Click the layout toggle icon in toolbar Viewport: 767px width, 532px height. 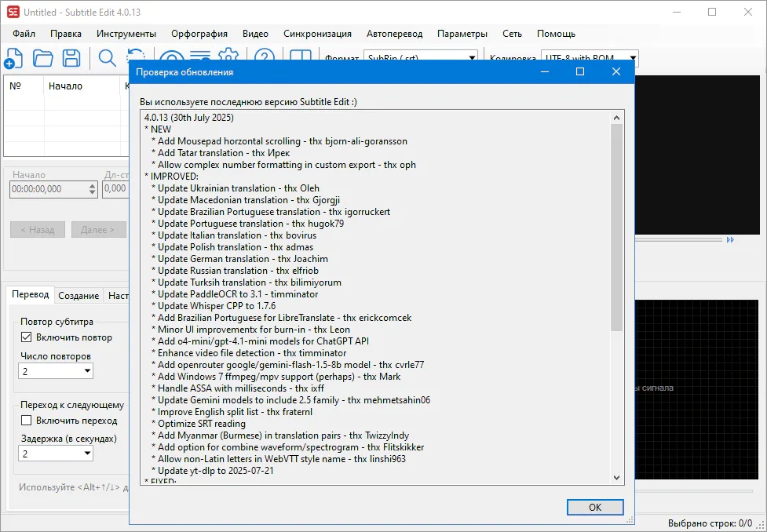(301, 55)
